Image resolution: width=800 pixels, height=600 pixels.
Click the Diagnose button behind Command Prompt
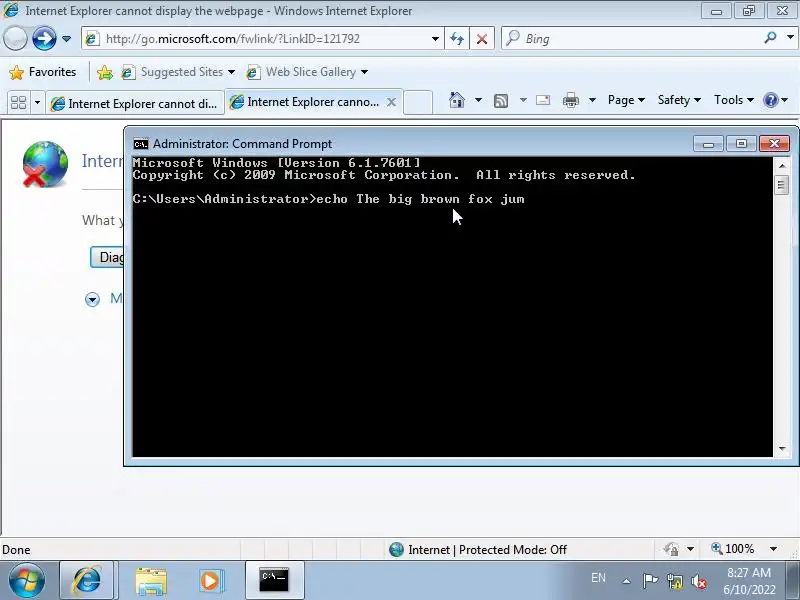[107, 257]
